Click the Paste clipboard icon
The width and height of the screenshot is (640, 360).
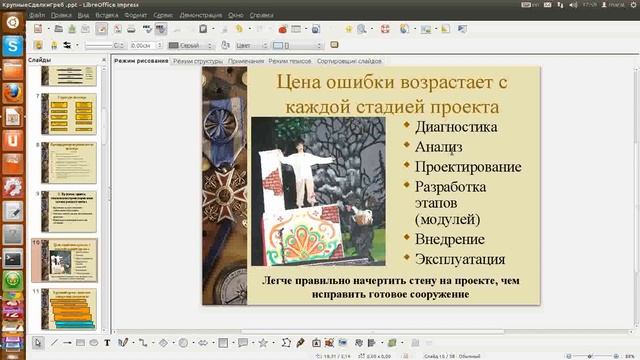pyautogui.click(x=203, y=29)
